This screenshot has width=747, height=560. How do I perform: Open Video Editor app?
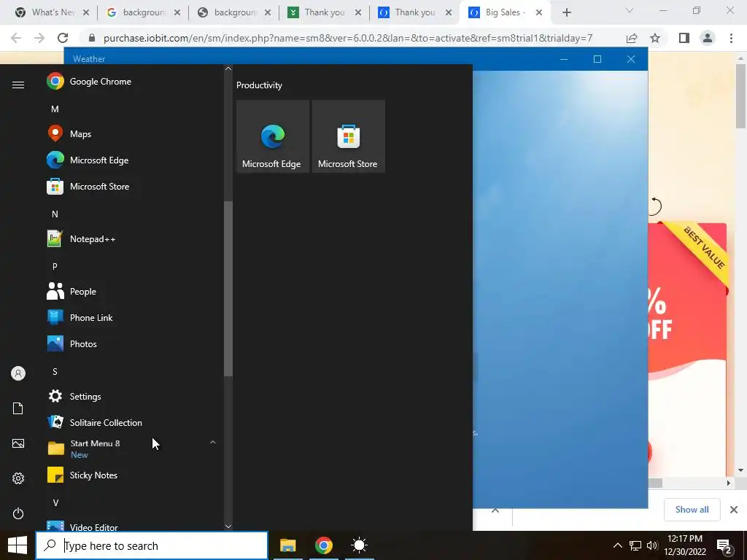[133, 526]
